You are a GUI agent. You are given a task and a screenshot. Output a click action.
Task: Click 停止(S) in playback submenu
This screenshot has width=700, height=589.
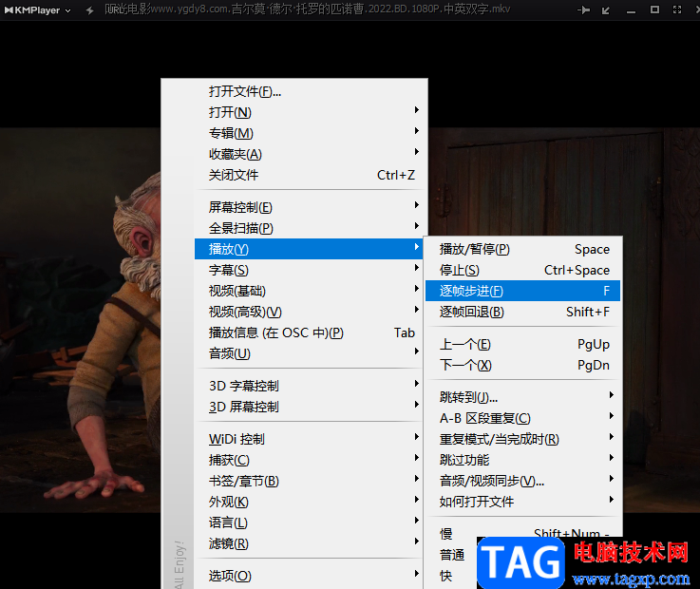522,270
